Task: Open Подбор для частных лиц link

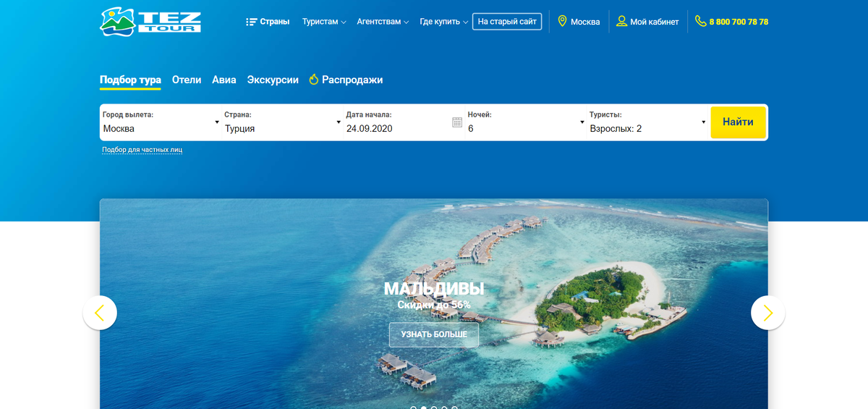Action: click(142, 150)
